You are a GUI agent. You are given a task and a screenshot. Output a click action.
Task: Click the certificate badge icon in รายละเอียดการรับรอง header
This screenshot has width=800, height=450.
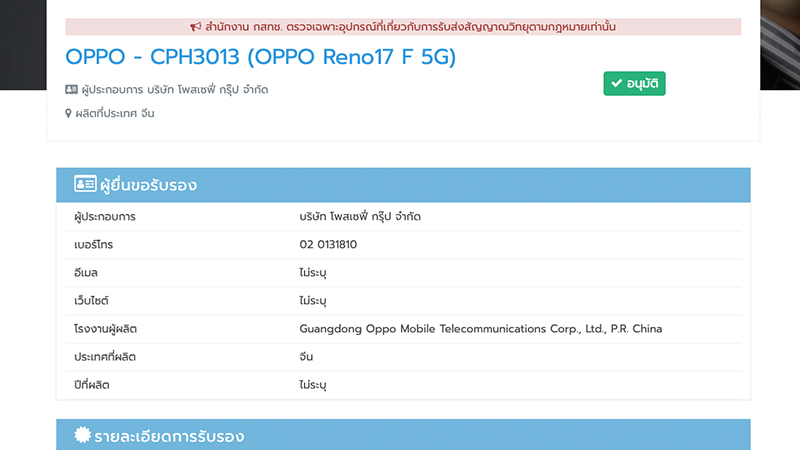[x=82, y=435]
